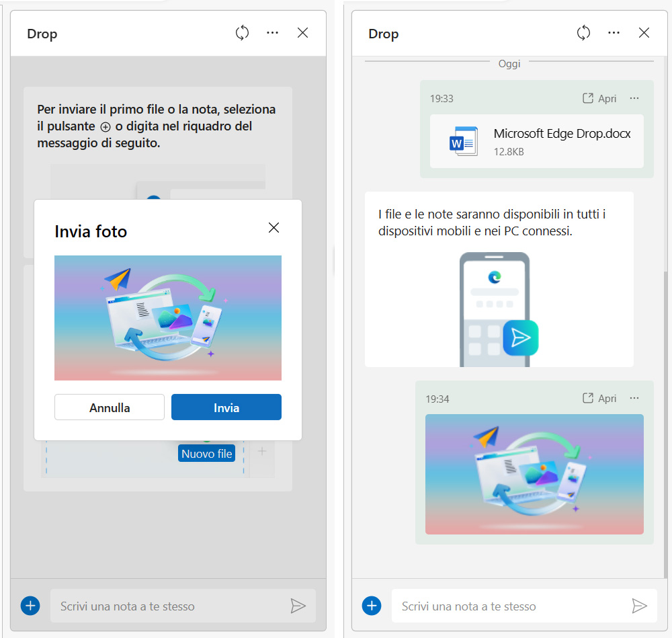Open the ellipsis menu on the 19:34 image message
The height and width of the screenshot is (638, 672).
[x=634, y=398]
